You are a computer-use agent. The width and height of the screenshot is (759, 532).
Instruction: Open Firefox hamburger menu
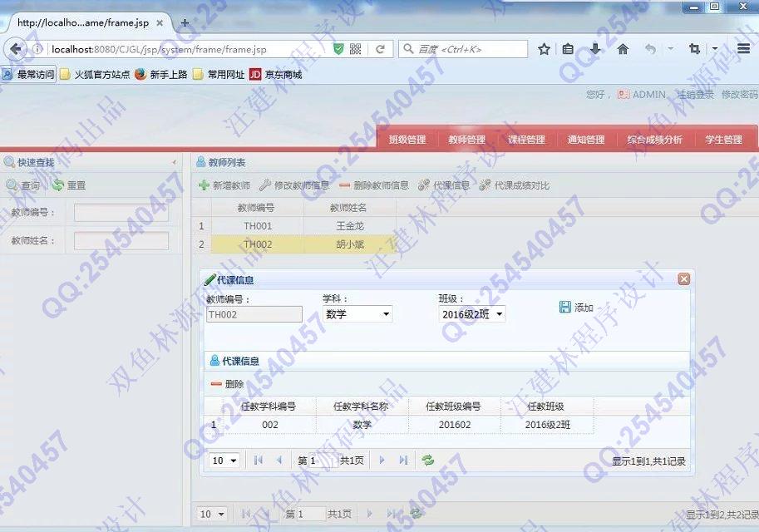point(744,48)
